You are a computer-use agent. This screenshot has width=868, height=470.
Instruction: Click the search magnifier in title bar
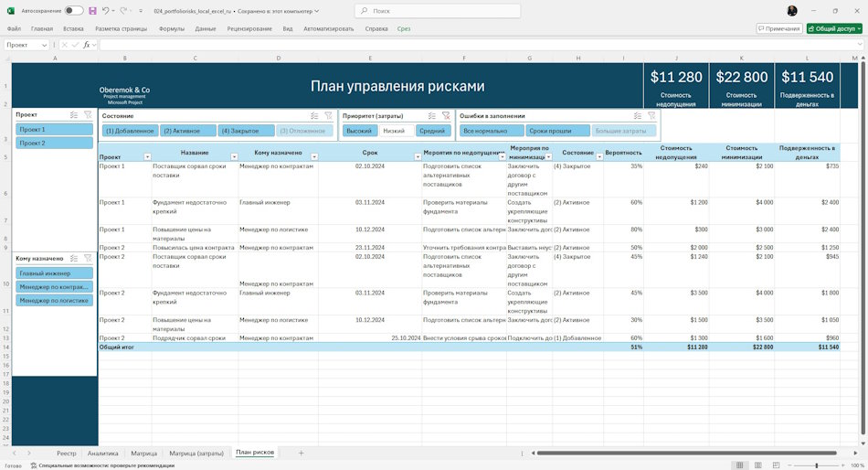tap(364, 11)
